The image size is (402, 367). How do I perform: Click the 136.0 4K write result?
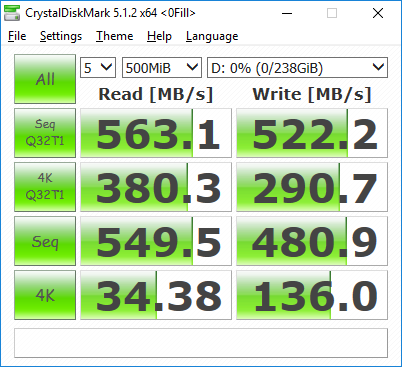click(x=312, y=295)
